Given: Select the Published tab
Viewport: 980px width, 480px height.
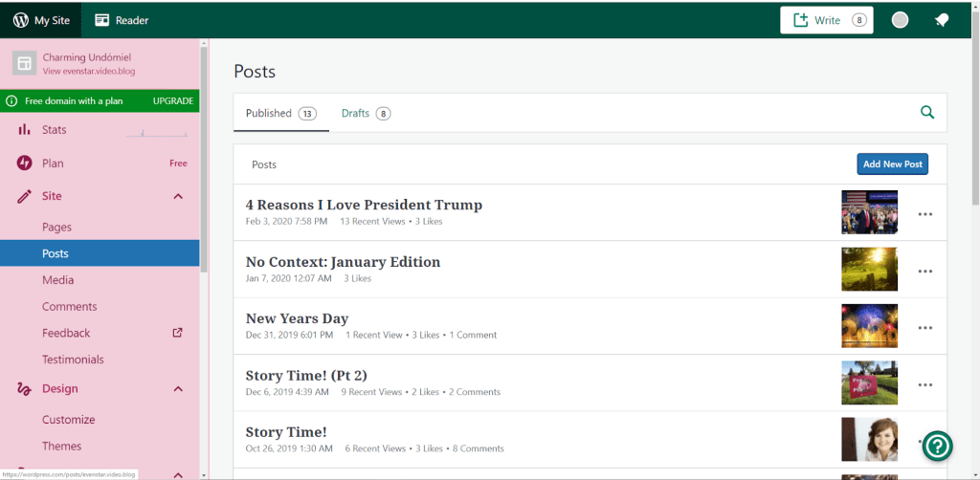Looking at the screenshot, I should 279,114.
